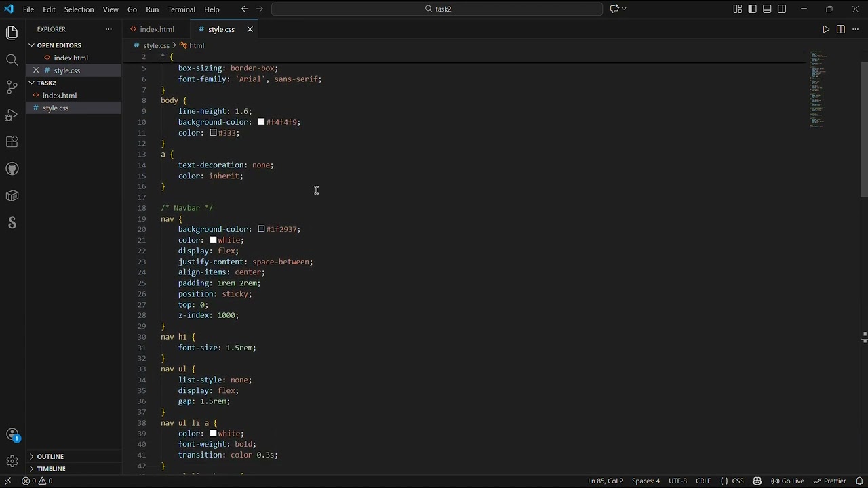
Task: Click Prettier status bar item
Action: click(x=829, y=481)
